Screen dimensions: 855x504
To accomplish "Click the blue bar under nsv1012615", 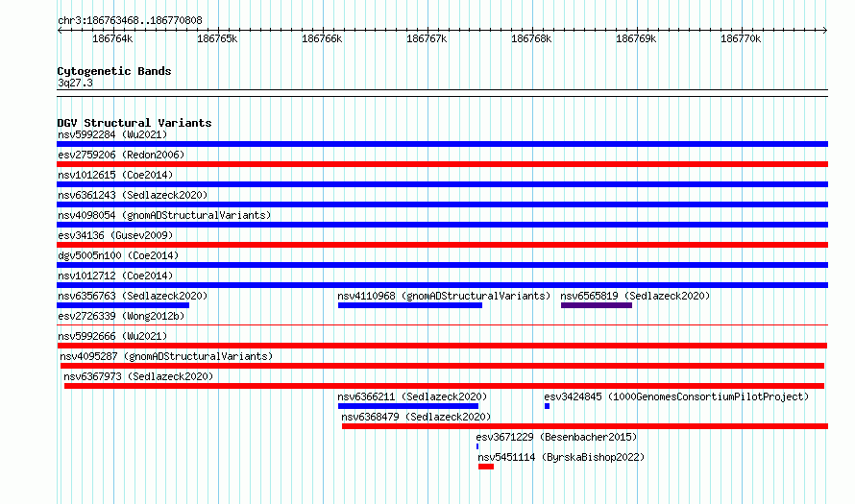I will [442, 184].
